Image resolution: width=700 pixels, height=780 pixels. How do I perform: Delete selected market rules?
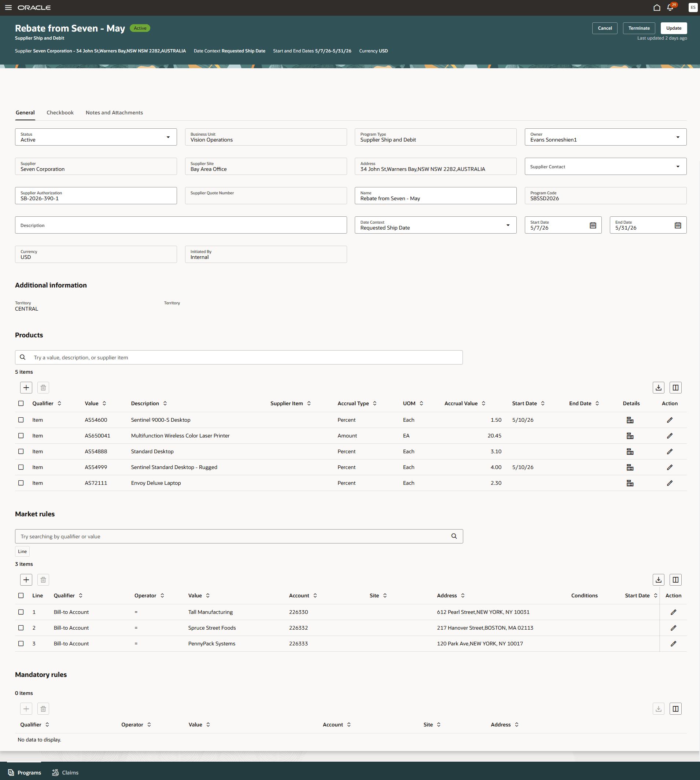coord(43,580)
